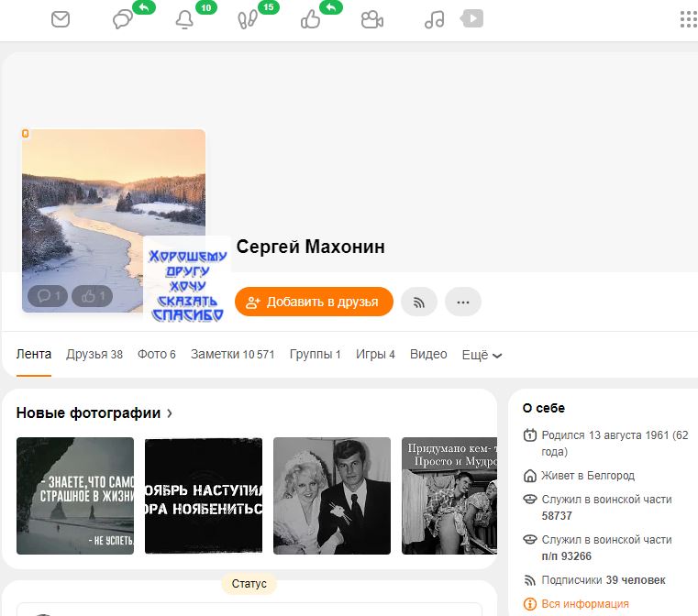
Task: Open the Новые фотографии section arrow
Action: (x=170, y=413)
